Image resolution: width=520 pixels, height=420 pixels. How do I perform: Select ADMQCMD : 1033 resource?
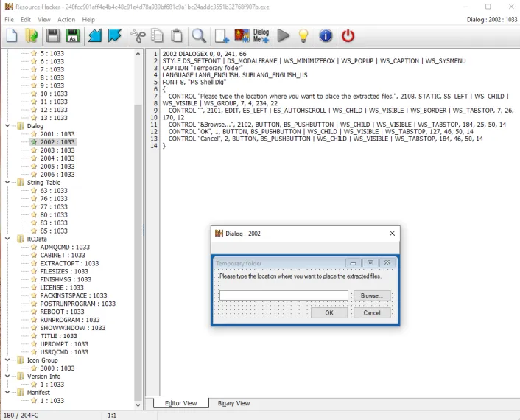coord(65,247)
